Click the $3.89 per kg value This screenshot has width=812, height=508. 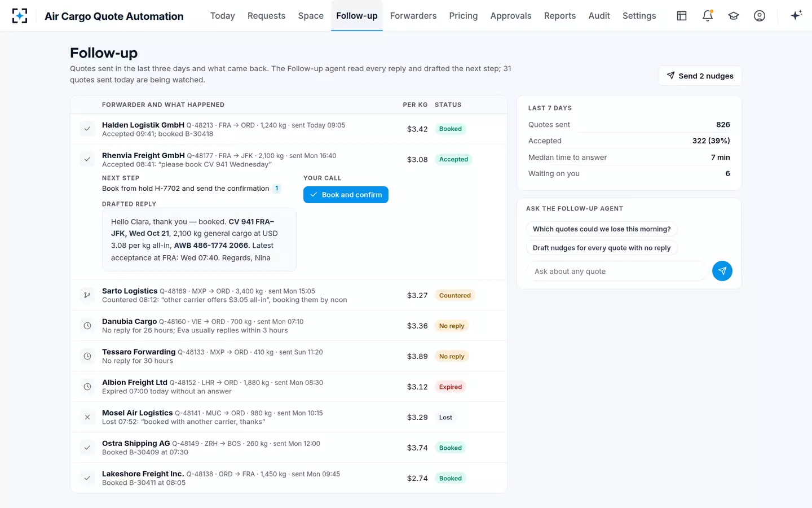click(417, 356)
